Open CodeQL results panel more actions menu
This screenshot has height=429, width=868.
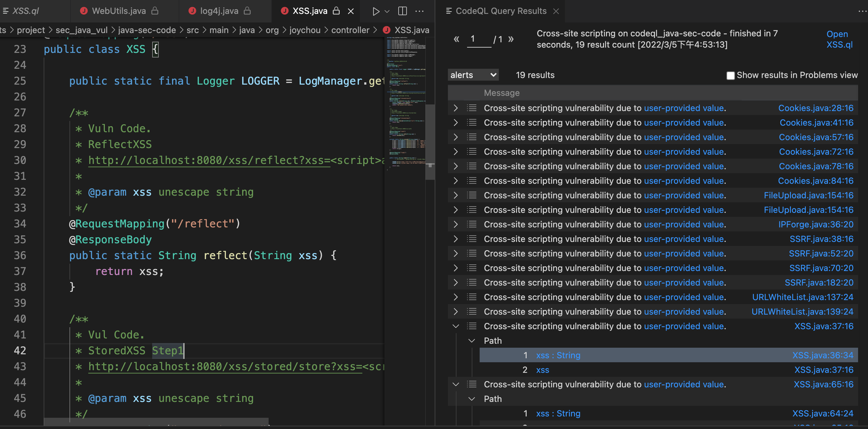(x=862, y=11)
